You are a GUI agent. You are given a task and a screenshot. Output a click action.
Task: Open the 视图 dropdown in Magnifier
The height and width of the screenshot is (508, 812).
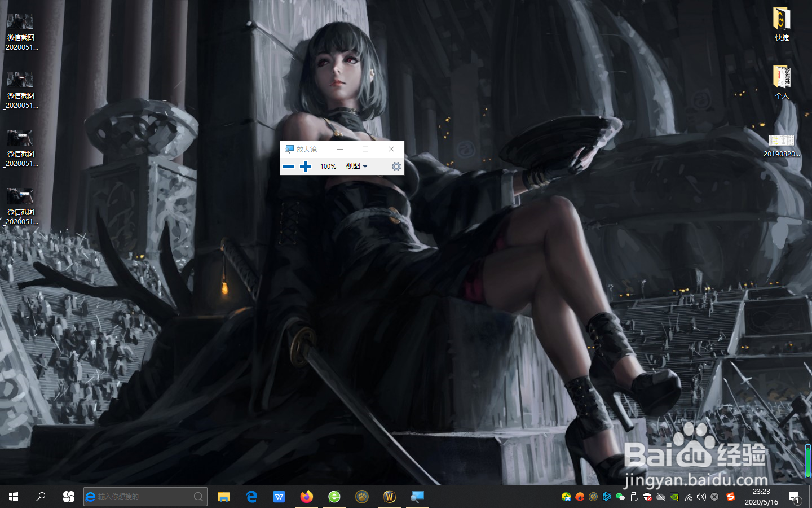(x=356, y=166)
